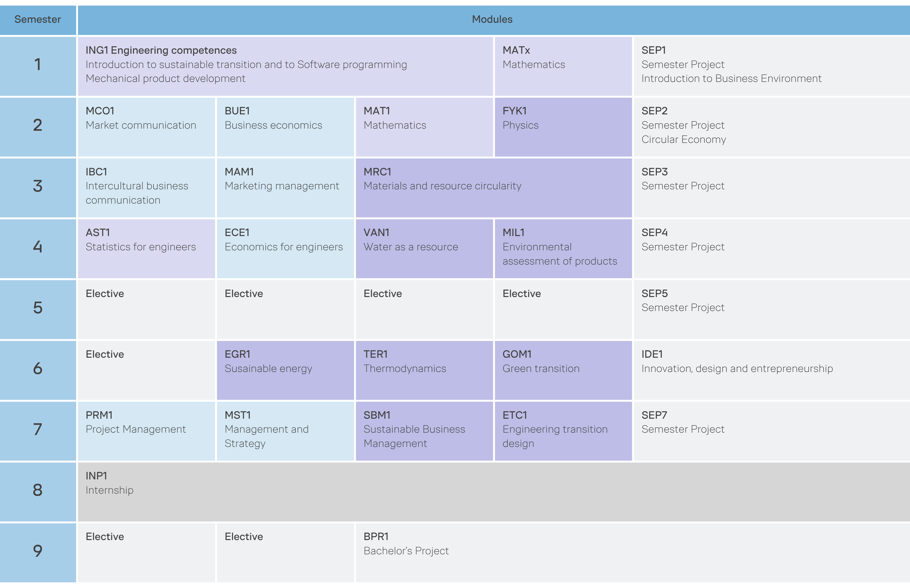Select EGR1 Susainable energy module
910x588 pixels.
[x=285, y=370]
